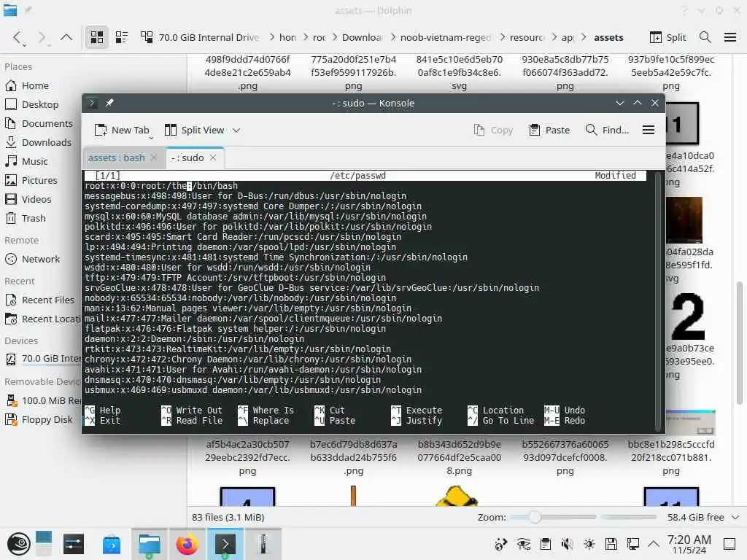Image resolution: width=747 pixels, height=560 pixels.
Task: Open openSUSE application launcher
Action: pyautogui.click(x=18, y=544)
